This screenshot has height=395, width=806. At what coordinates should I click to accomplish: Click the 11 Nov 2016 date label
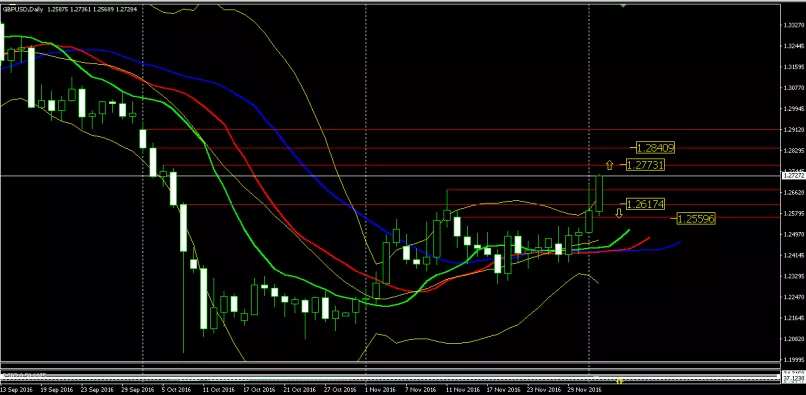click(x=463, y=390)
